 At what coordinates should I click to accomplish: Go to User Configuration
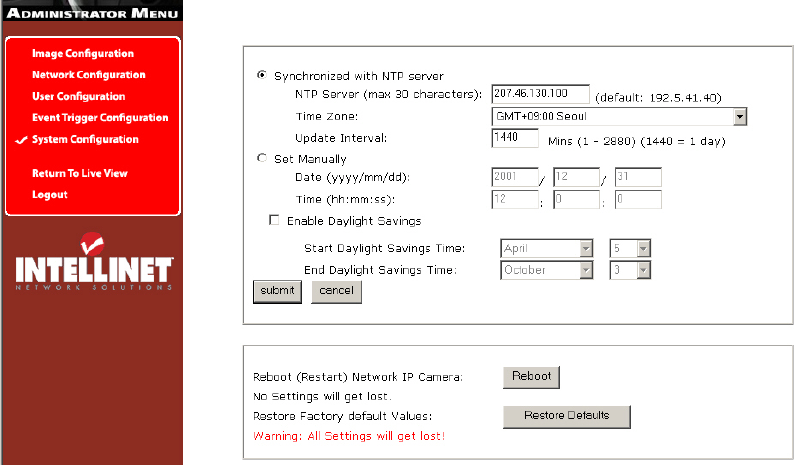[x=78, y=96]
